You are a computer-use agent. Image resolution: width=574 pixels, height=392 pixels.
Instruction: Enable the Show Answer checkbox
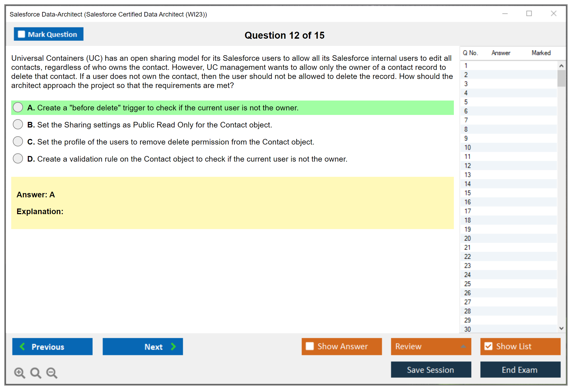[310, 346]
